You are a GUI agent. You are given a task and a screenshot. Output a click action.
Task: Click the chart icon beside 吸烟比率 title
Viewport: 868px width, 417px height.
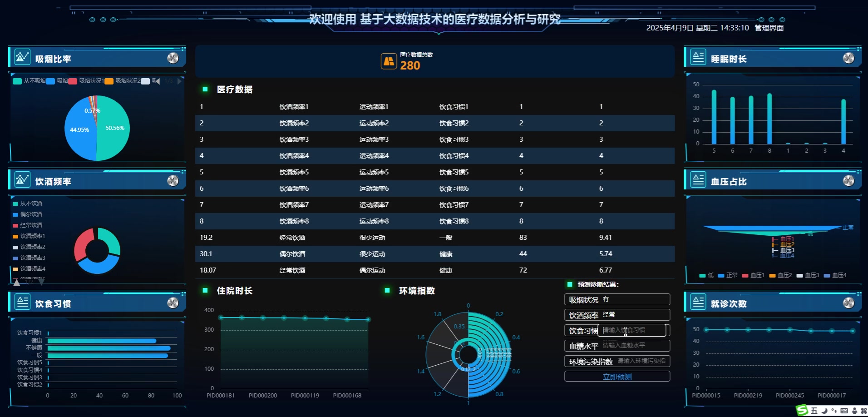[x=22, y=57]
